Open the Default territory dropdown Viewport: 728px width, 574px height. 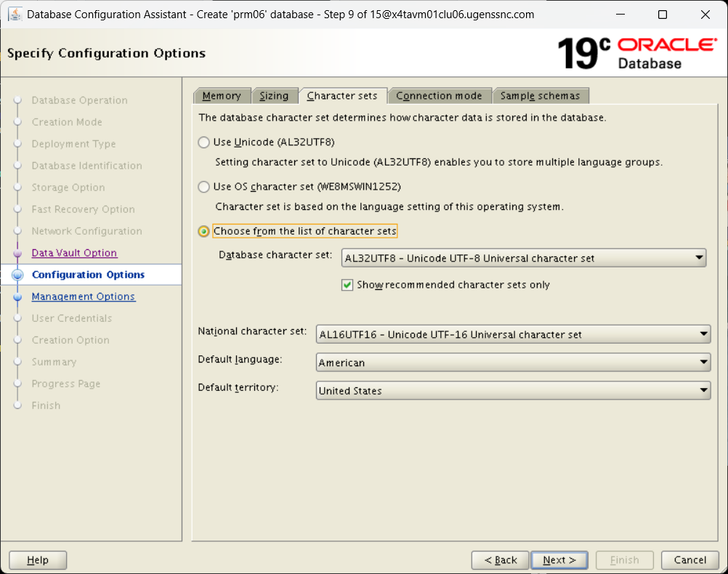click(513, 391)
